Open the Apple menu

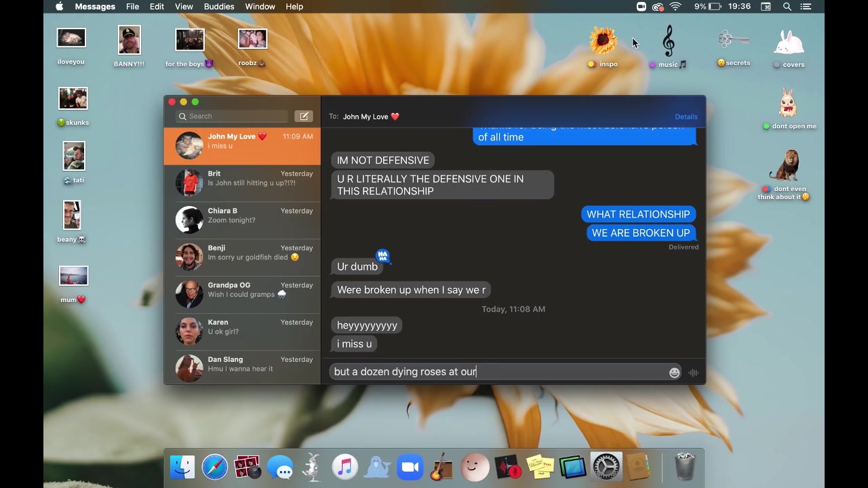coord(59,7)
